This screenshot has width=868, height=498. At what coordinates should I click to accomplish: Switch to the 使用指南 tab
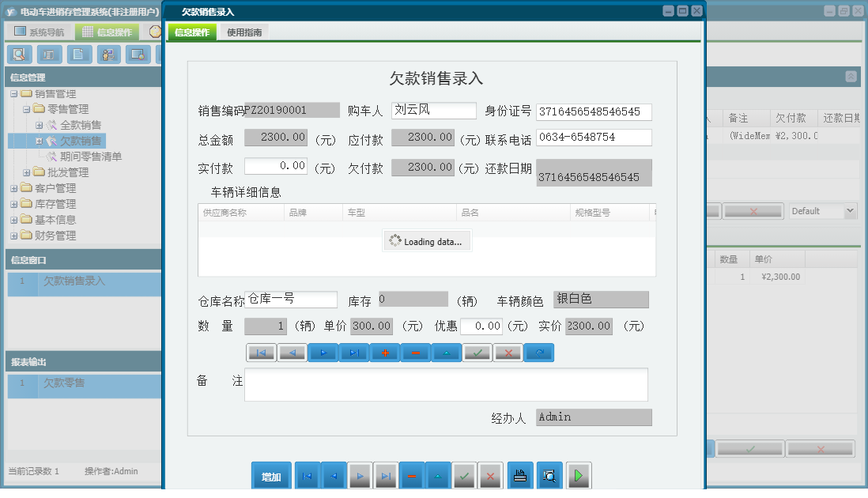(244, 33)
